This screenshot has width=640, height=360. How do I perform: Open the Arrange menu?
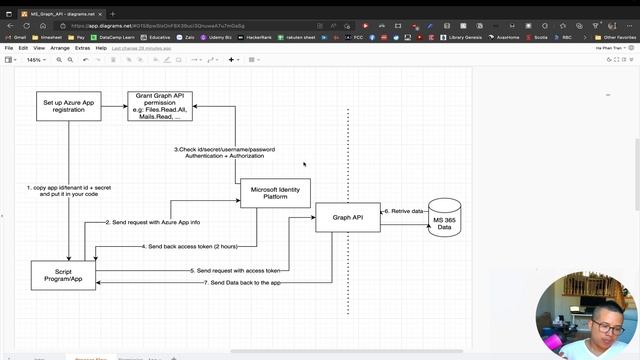(60, 48)
